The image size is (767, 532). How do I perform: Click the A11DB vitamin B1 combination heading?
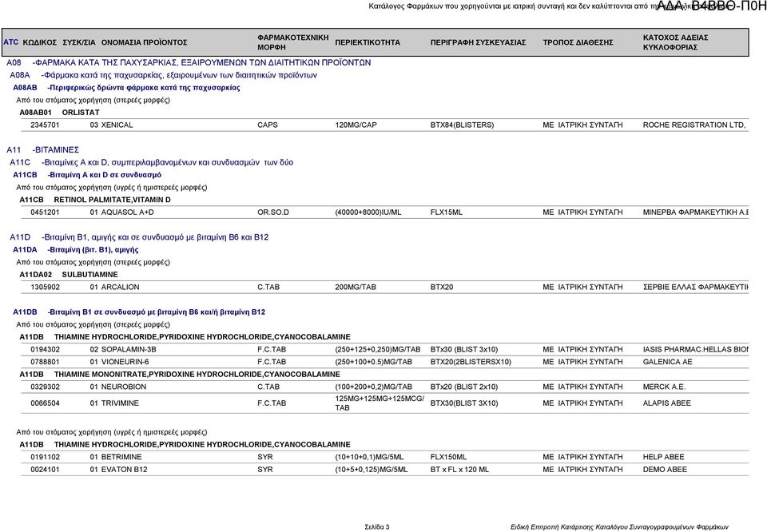[139, 312]
